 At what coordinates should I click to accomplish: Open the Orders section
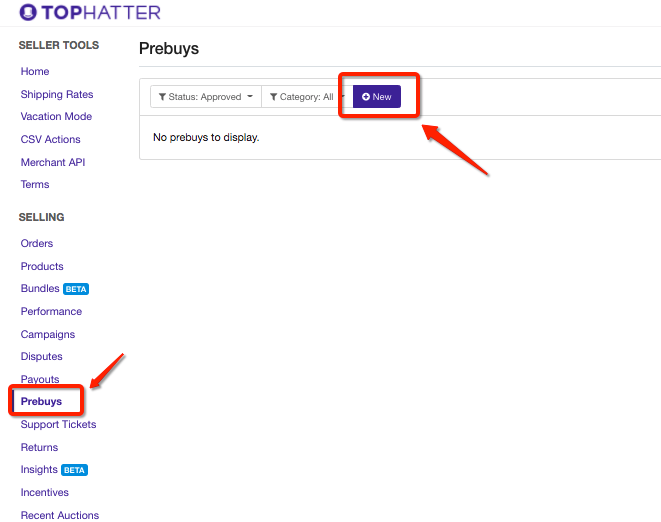[37, 243]
